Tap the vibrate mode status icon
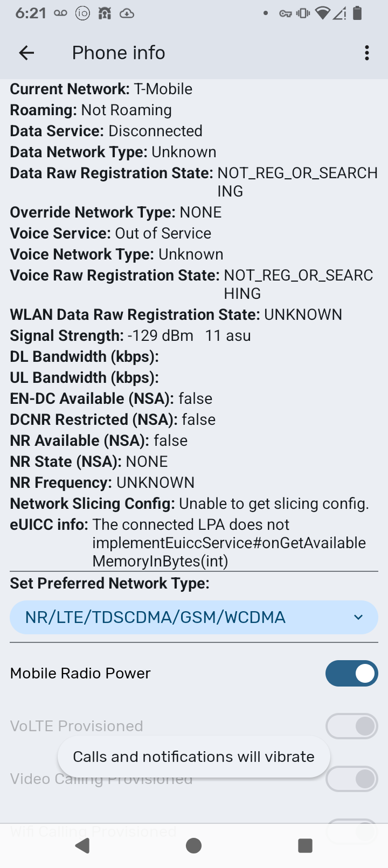The height and width of the screenshot is (868, 388). [x=303, y=13]
